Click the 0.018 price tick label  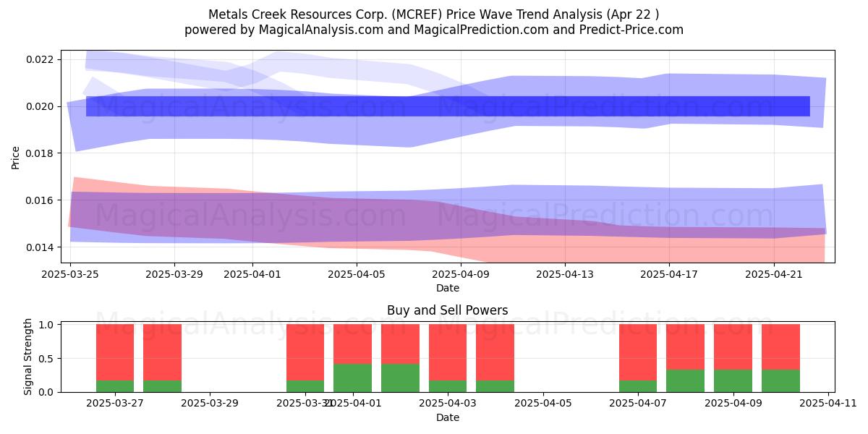(x=41, y=153)
